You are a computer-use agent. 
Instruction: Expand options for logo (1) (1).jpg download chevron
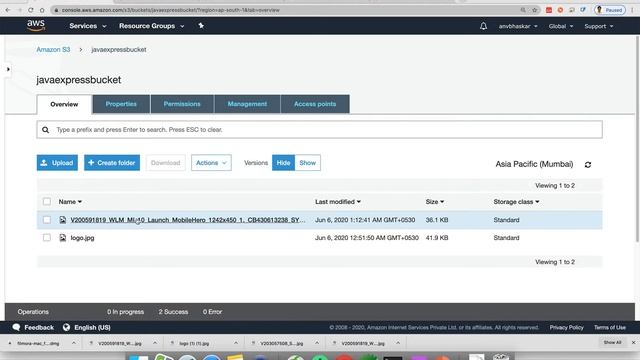236,343
